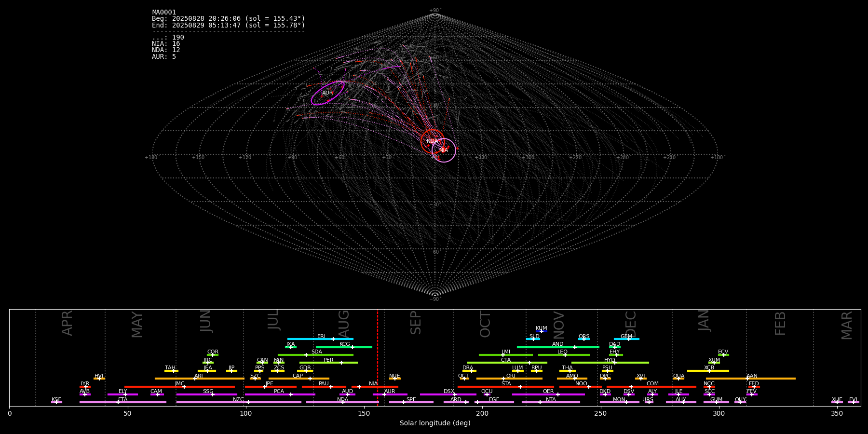868x434 pixels.
Task: Select the SDA shower bar
Action: click(x=315, y=355)
